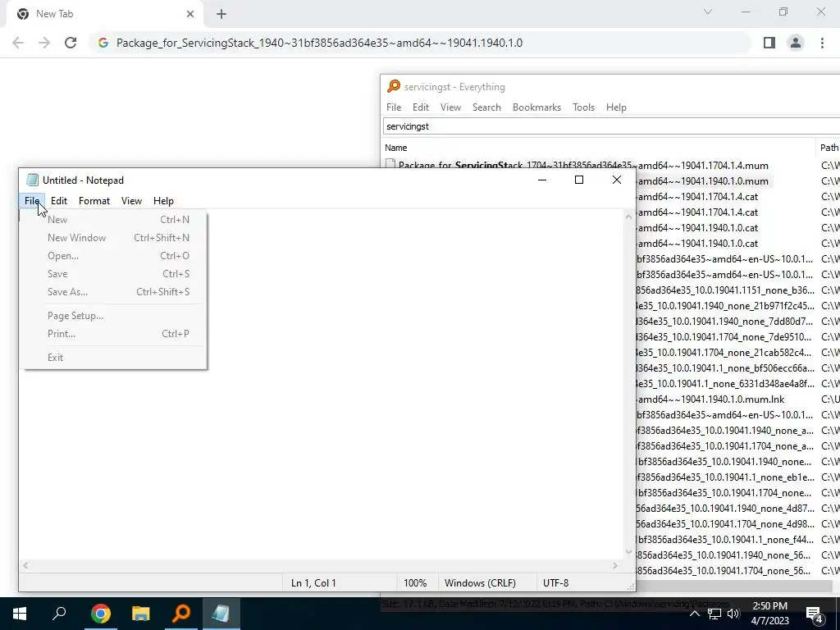Click the Notepad title bar icon
The width and height of the screenshot is (840, 630).
pyautogui.click(x=32, y=180)
